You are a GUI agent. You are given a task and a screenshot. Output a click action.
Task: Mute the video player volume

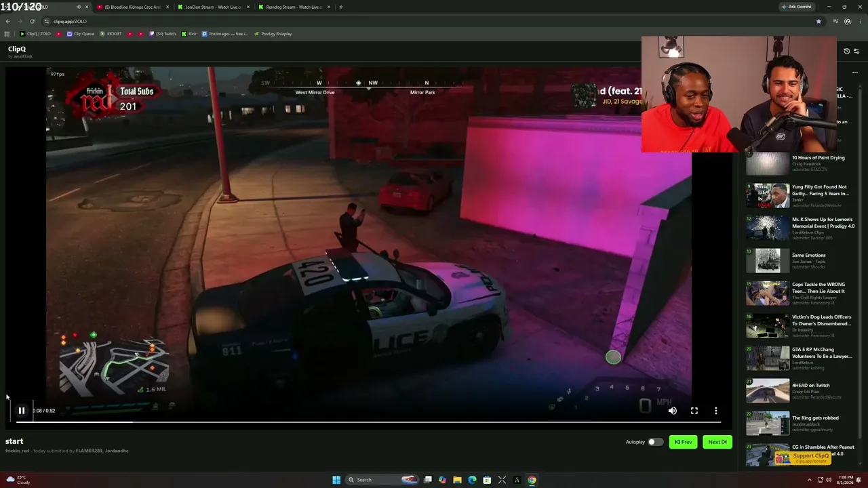672,411
